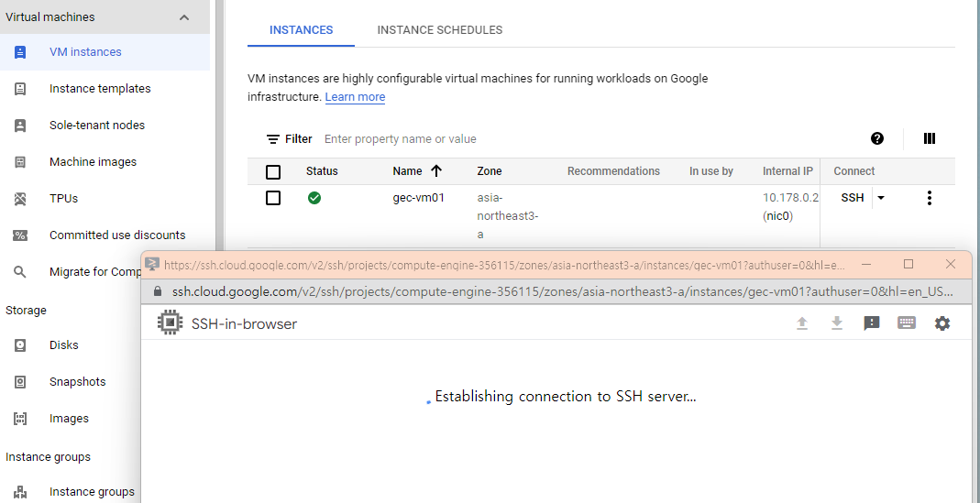Click the Filter list icon
The width and height of the screenshot is (980, 503).
coord(272,138)
